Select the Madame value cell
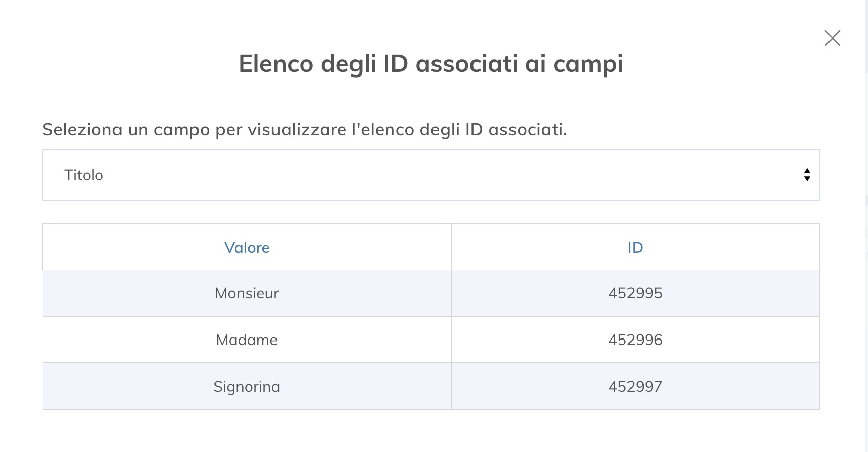The image size is (868, 452). 247,340
